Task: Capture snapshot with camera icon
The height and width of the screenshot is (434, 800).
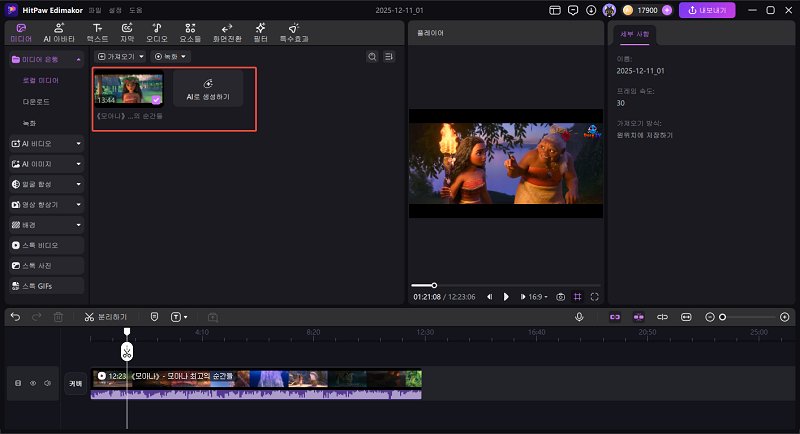Action: click(560, 297)
